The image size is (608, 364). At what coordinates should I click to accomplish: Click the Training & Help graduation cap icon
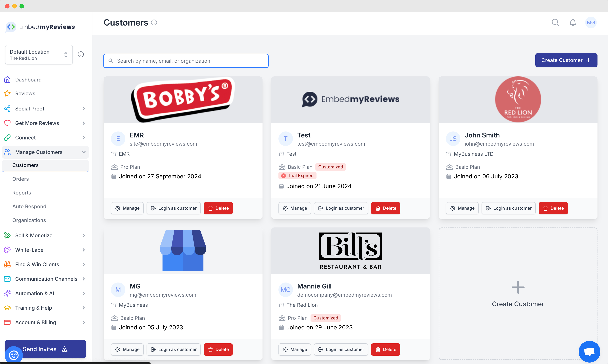click(x=7, y=308)
